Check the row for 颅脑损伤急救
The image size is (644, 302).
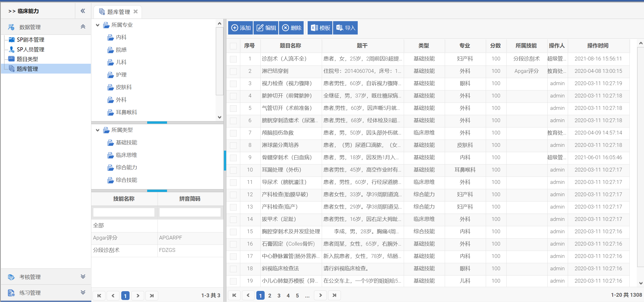click(233, 133)
